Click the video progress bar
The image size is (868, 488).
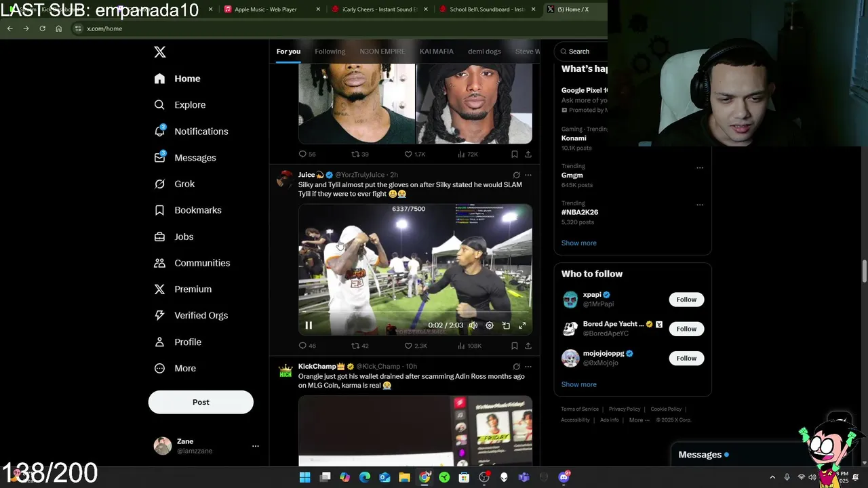point(415,313)
